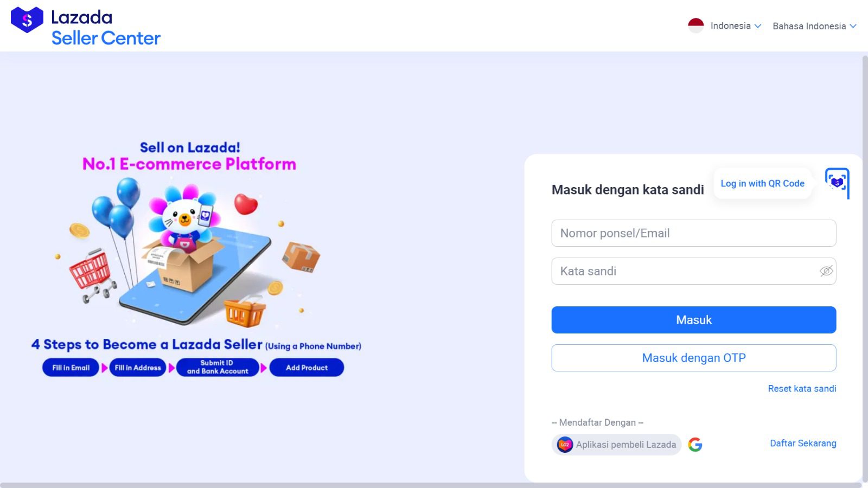
Task: Click 'Masuk dengan OTP' button
Action: [x=693, y=357]
